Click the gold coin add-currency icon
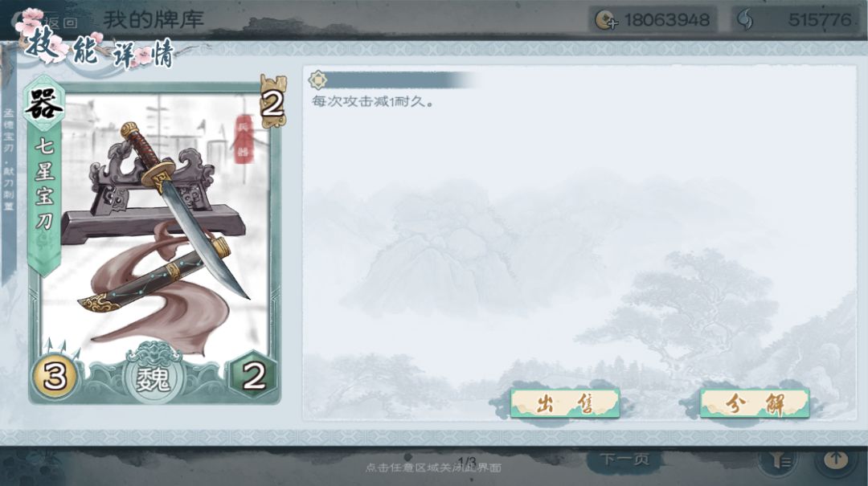 click(606, 20)
